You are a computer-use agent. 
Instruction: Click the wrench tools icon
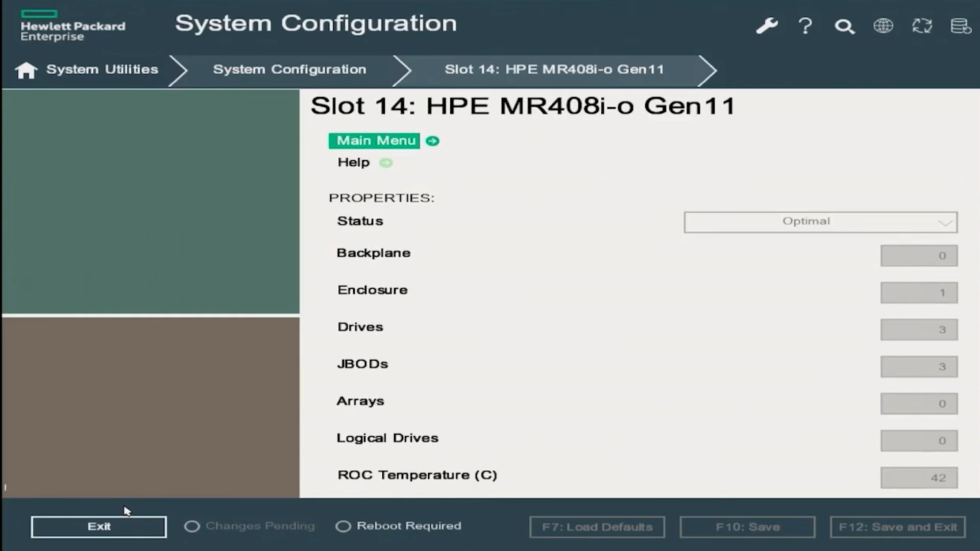click(767, 26)
